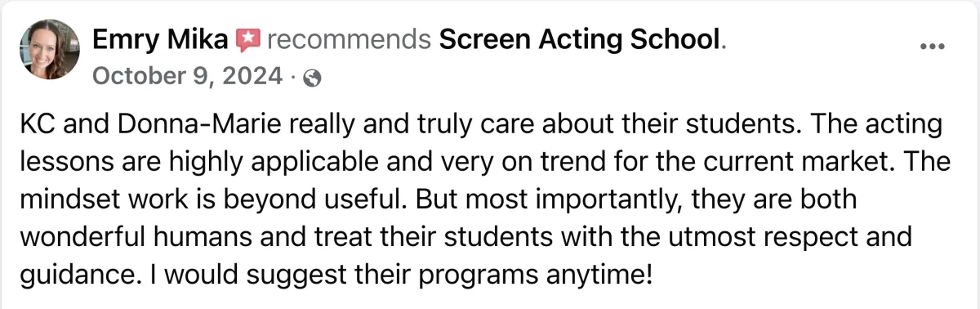Click the red star recommendation badge
The image size is (980, 309).
click(247, 38)
